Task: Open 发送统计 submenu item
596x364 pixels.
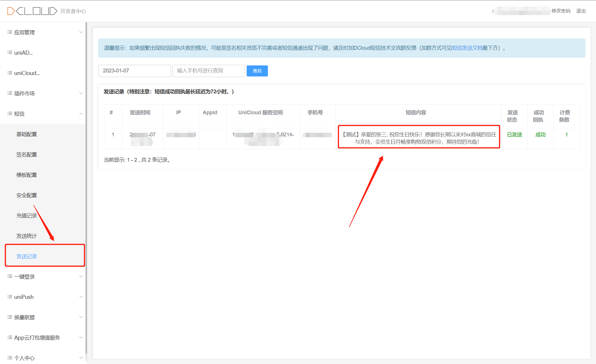Action: [x=26, y=236]
